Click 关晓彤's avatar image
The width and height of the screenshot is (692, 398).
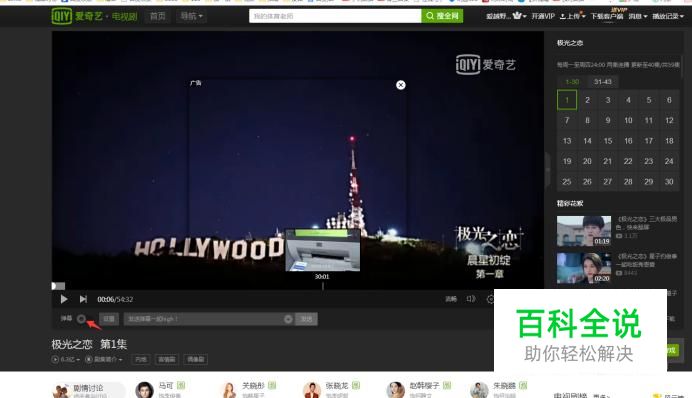tap(229, 390)
